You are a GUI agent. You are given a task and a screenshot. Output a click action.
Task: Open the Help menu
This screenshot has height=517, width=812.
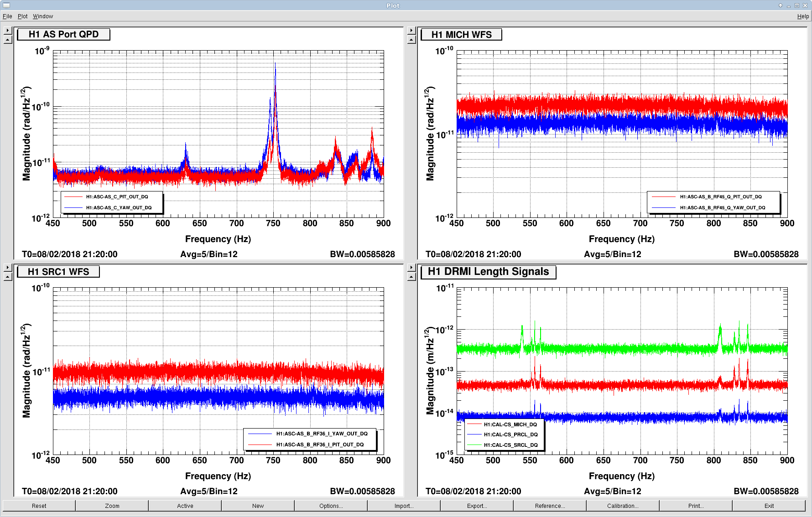point(803,16)
